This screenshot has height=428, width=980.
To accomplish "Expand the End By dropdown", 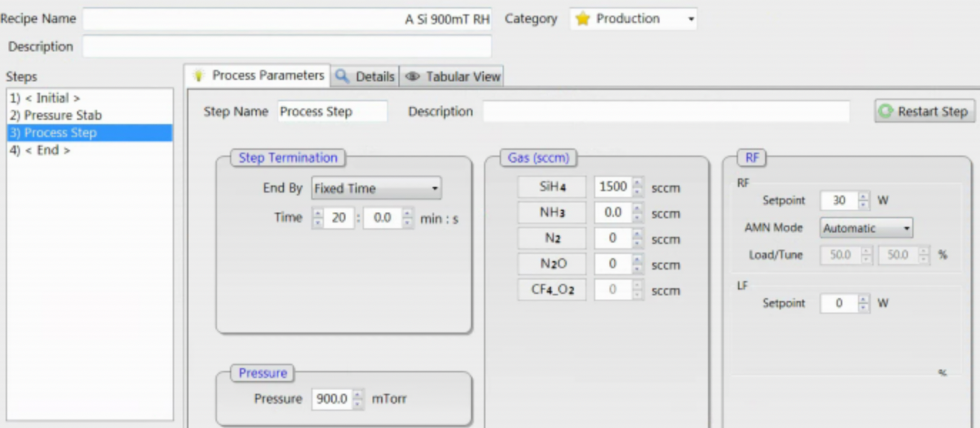I will pos(376,189).
